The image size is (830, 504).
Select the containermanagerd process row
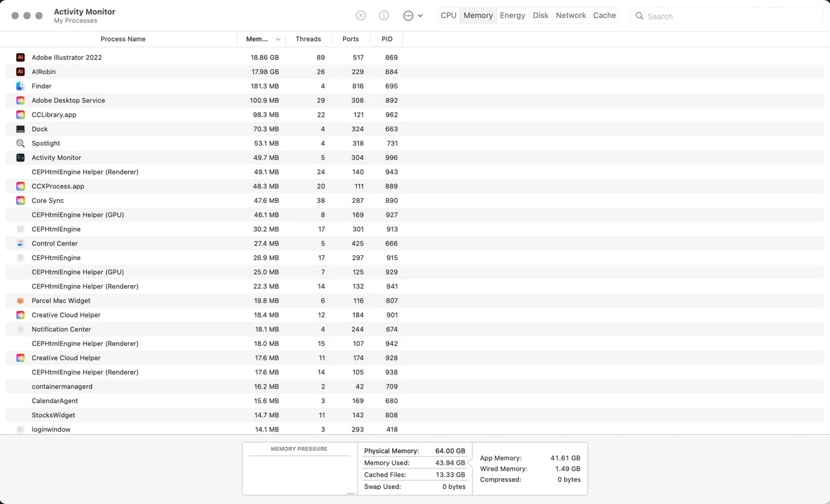[415, 387]
